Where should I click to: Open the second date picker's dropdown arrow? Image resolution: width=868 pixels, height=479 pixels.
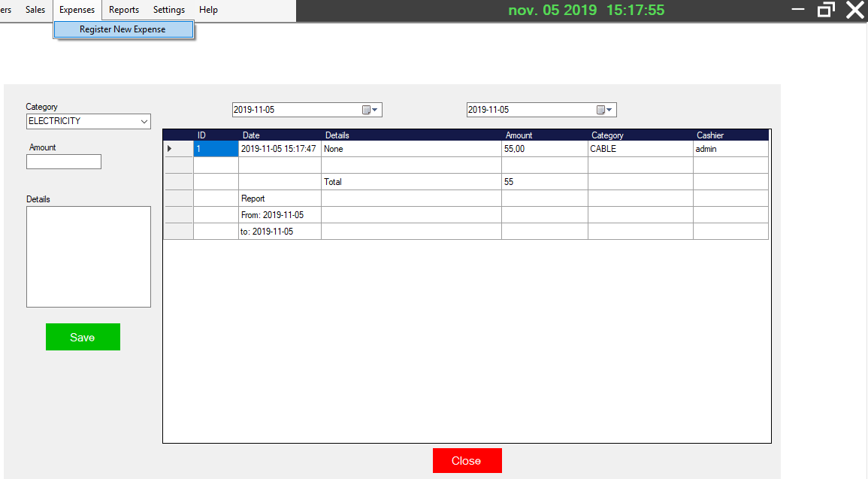tap(611, 109)
